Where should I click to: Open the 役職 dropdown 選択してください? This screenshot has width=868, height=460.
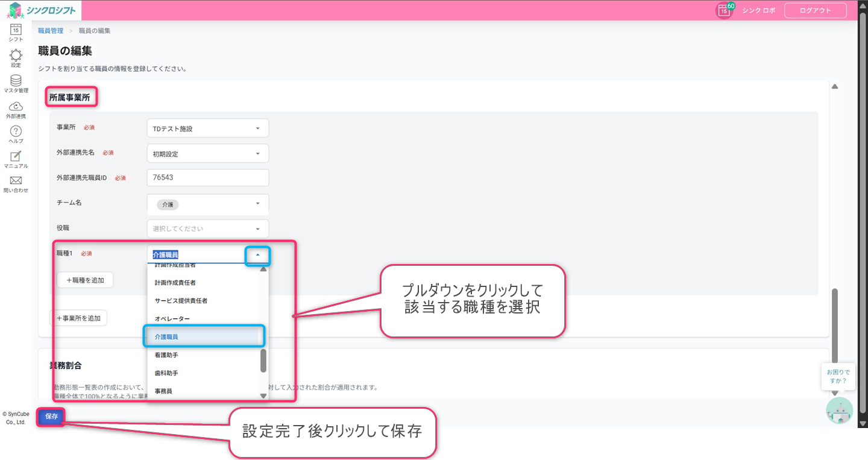pos(208,228)
